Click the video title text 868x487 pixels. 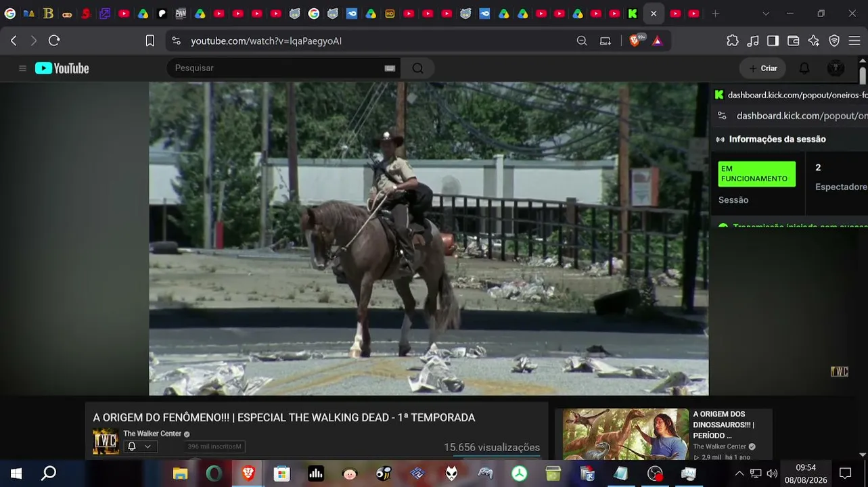pyautogui.click(x=284, y=418)
